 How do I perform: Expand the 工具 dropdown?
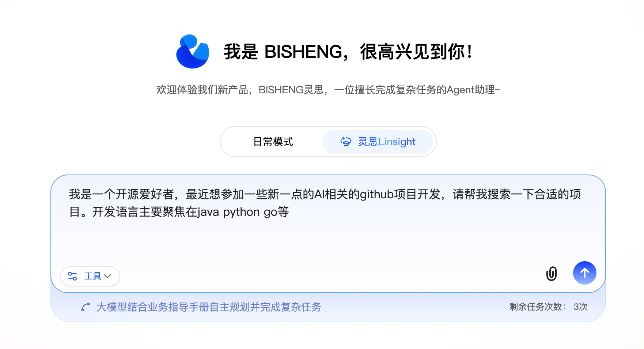90,276
